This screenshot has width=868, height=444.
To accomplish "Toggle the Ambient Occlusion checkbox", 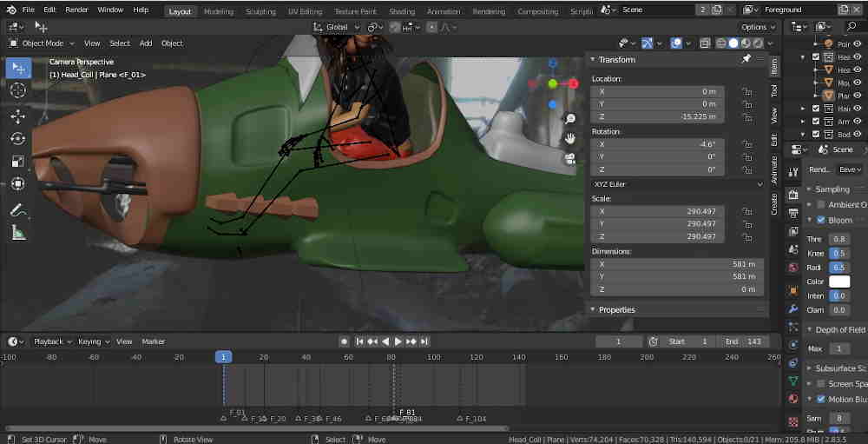I will tap(820, 205).
